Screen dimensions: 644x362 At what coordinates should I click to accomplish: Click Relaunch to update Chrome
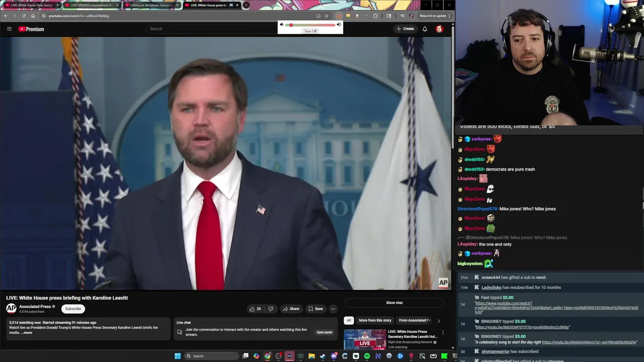(433, 16)
